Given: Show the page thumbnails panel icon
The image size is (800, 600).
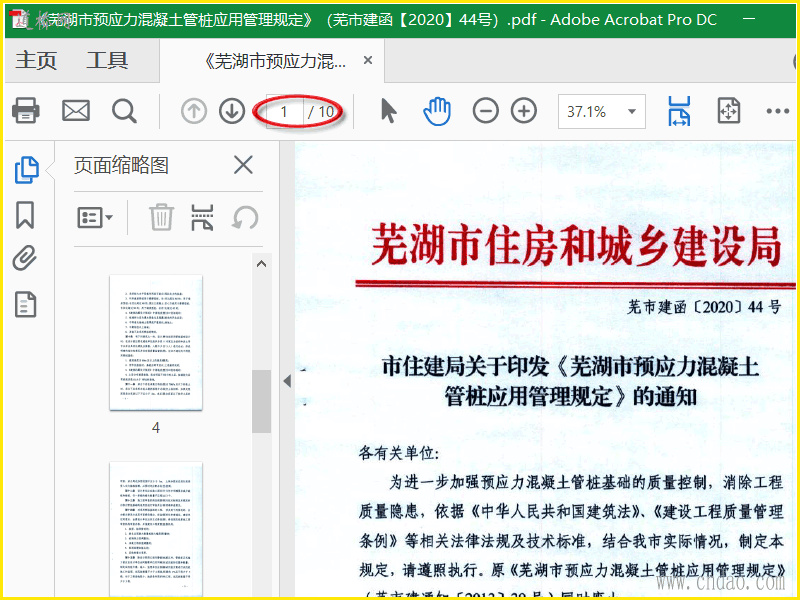Looking at the screenshot, I should [26, 169].
